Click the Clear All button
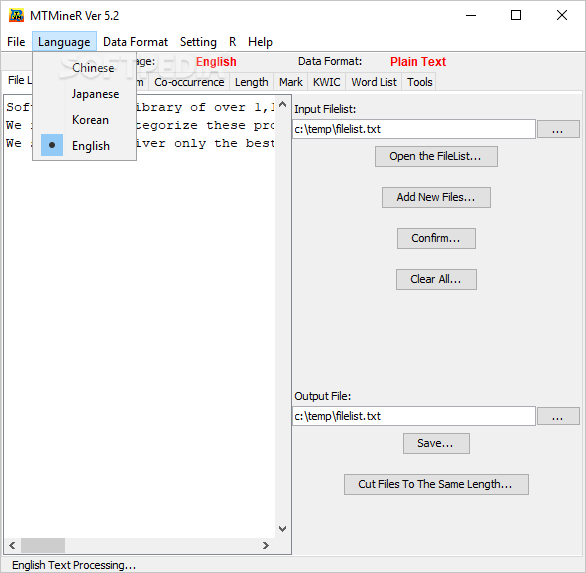Viewport: 586px width, 573px height. tap(436, 279)
